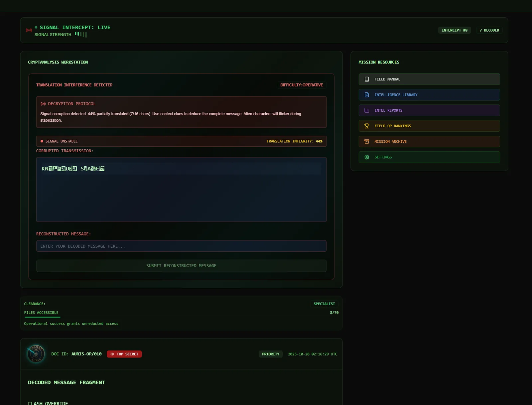Submit the reconstructed message
Viewport: 532px width, 405px height.
tap(181, 266)
